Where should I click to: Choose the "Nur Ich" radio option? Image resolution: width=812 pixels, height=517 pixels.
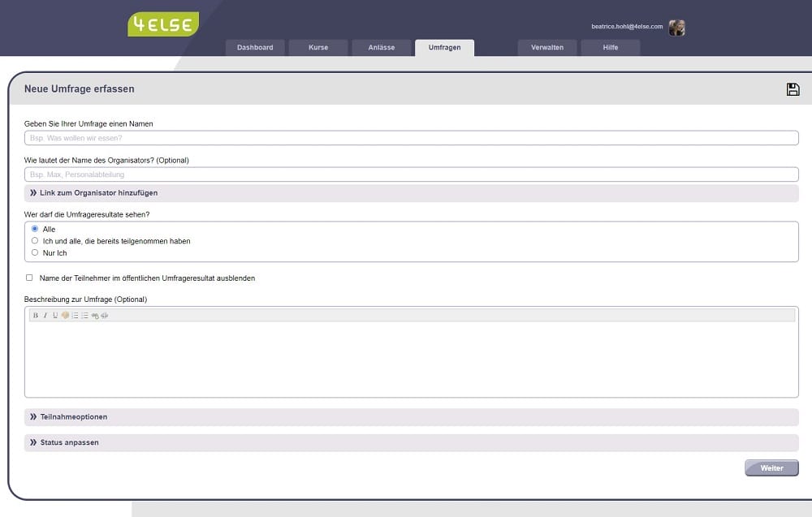(35, 252)
